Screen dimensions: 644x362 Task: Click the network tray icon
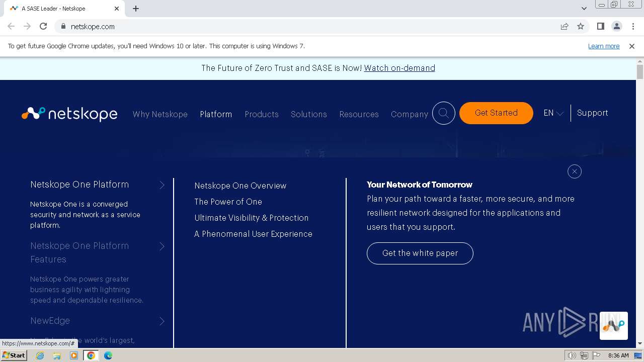(x=584, y=355)
